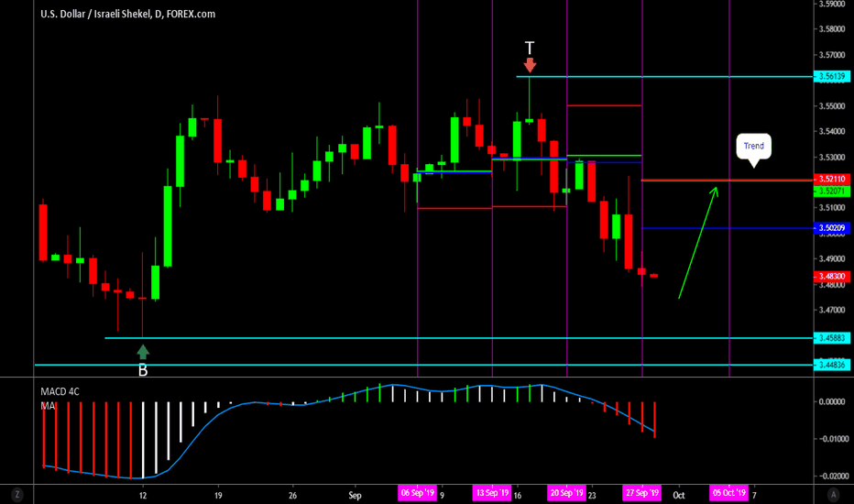Click the 3.48300 current price label

pos(832,277)
